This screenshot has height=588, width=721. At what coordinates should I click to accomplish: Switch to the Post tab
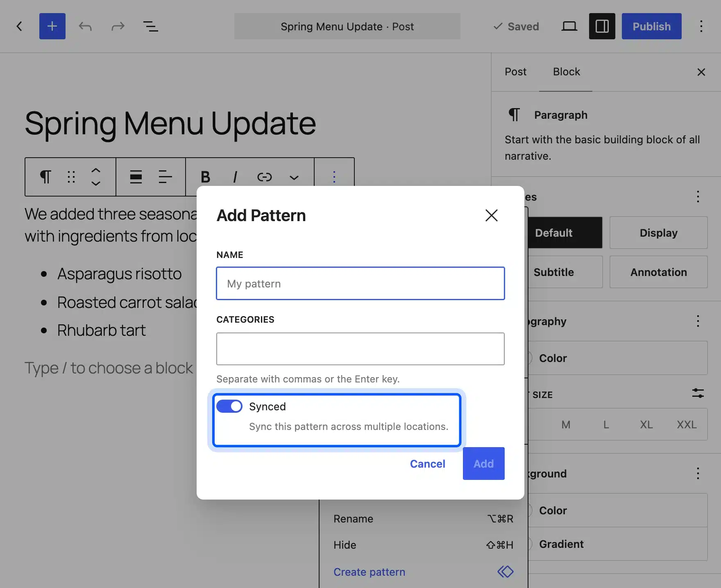pyautogui.click(x=515, y=72)
